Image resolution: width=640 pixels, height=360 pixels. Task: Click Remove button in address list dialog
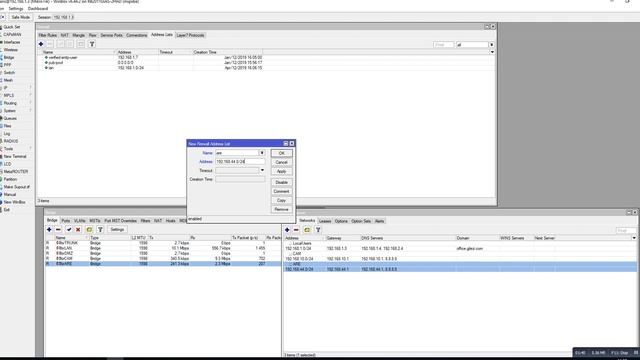coord(282,209)
